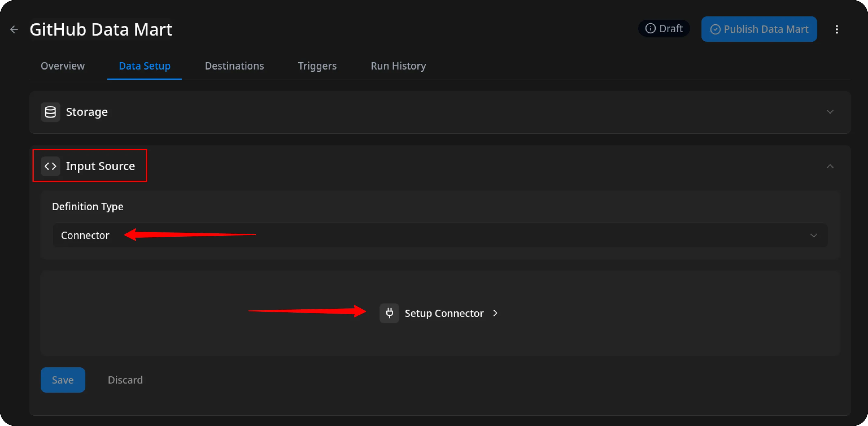
Task: Open Setup Connector
Action: [444, 313]
